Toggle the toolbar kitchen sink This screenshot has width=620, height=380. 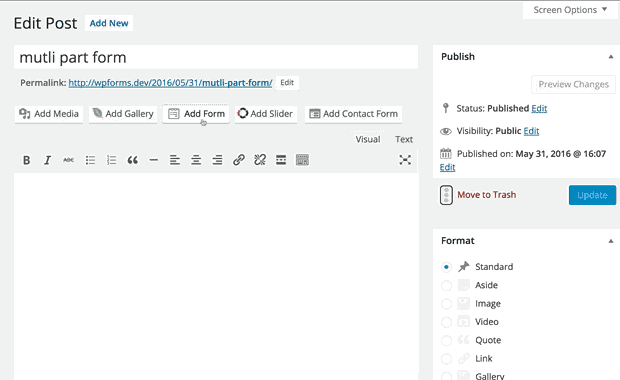(x=302, y=160)
